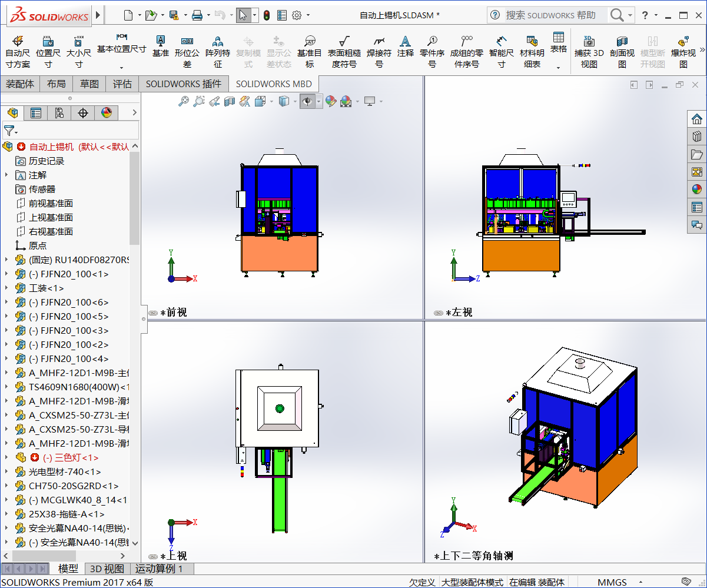Switch to the 布局 ribbon tab
707x588 pixels.
(56, 84)
